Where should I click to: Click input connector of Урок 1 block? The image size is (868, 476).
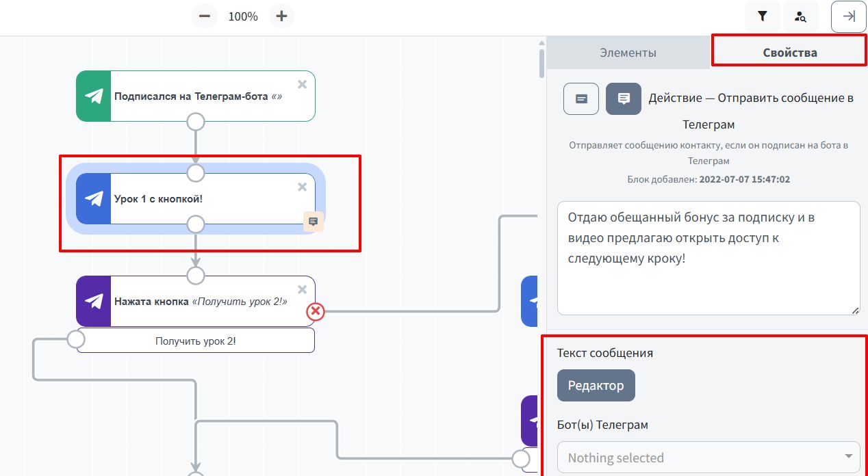coord(196,173)
